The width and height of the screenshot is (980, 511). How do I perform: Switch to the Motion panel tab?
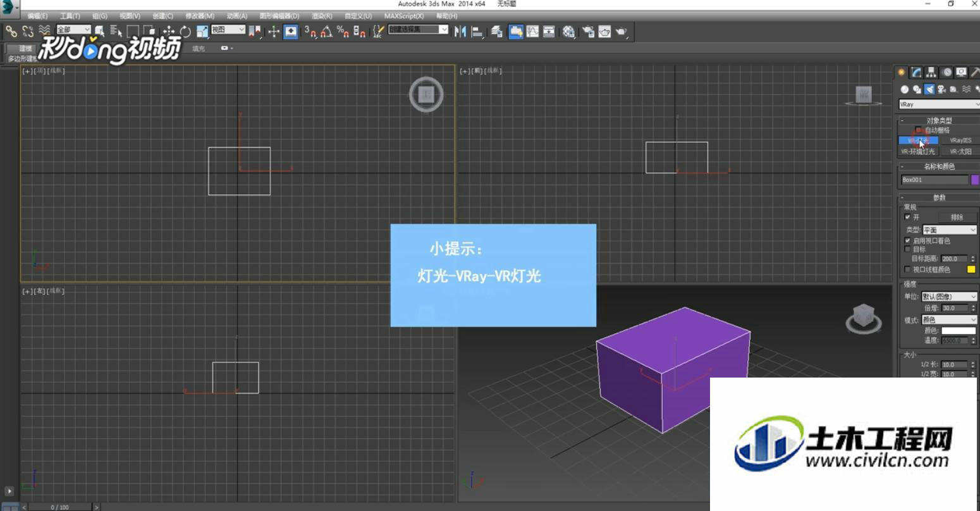coord(946,72)
